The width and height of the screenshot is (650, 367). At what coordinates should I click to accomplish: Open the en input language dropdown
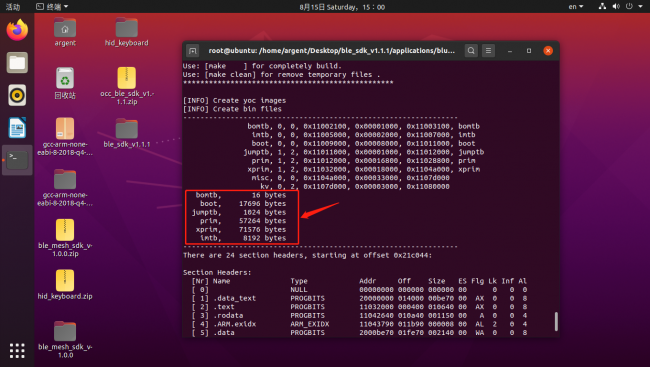(576, 7)
